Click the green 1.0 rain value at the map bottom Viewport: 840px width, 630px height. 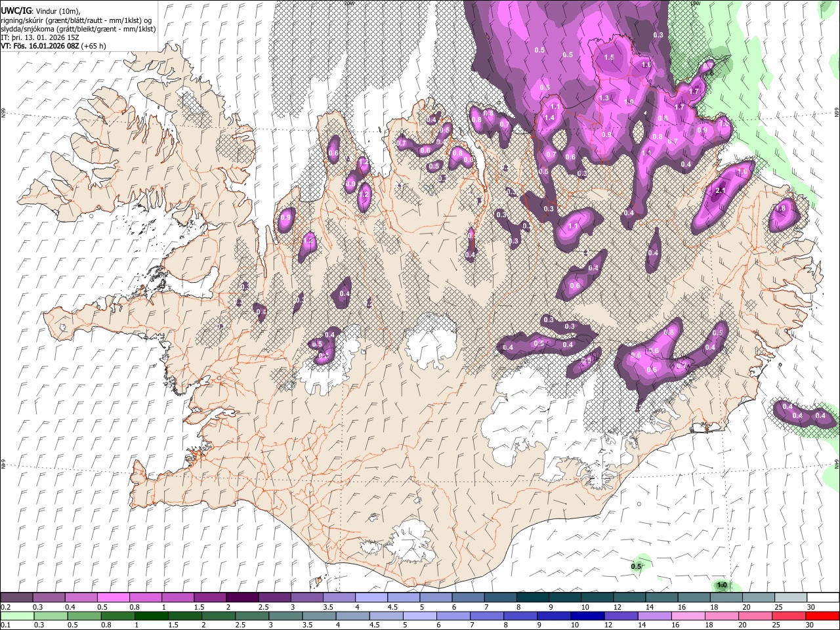coord(722,585)
